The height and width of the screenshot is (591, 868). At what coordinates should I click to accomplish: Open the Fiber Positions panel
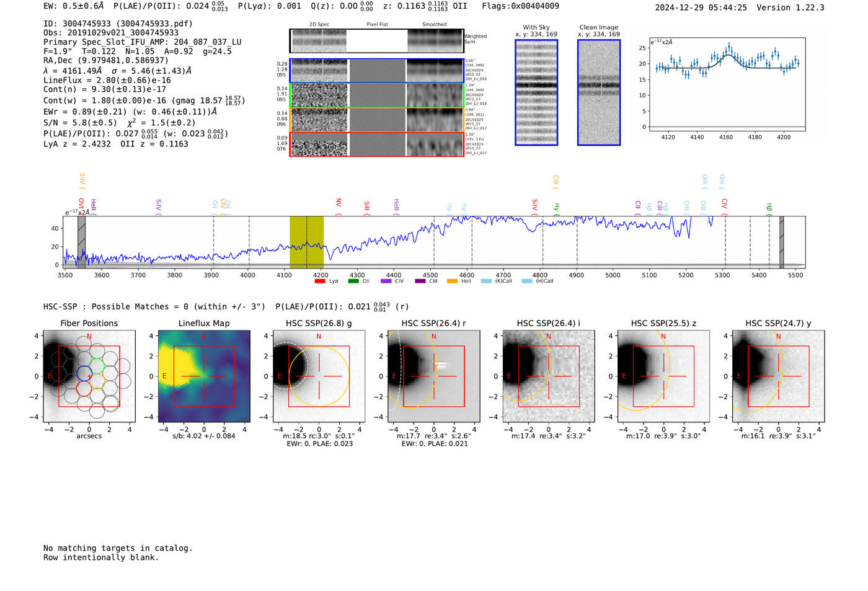click(x=89, y=376)
